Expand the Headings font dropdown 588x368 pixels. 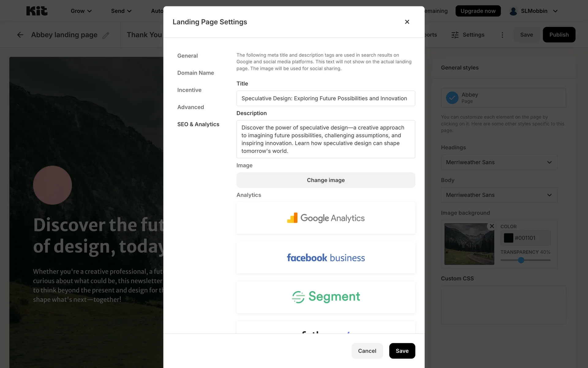499,162
